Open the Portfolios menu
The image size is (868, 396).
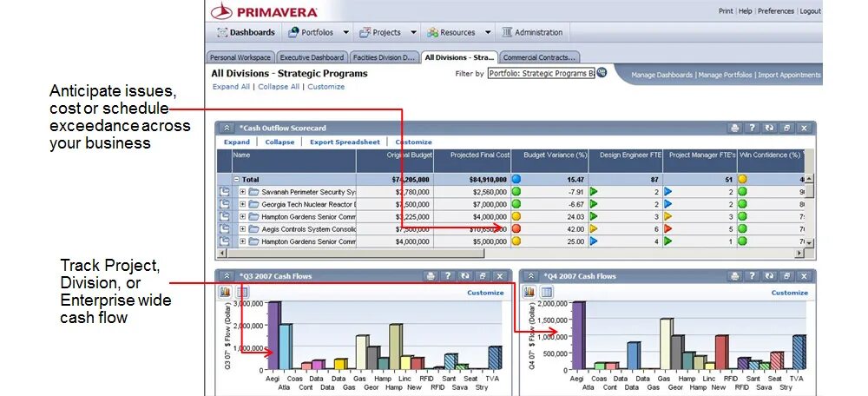click(311, 33)
